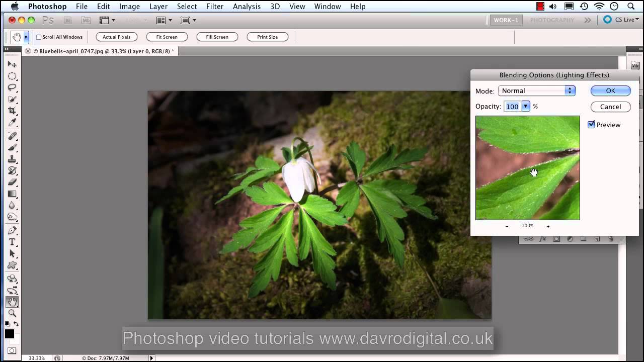The image size is (644, 362).
Task: Select the Hand tool in toolbox
Action: (12, 302)
